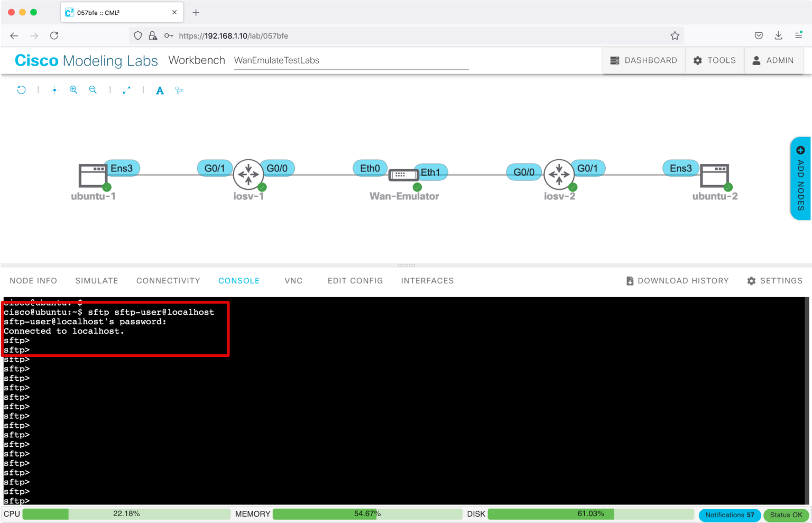Viewport: 812px width, 523px height.
Task: Click the MEMORY usage bar
Action: tap(367, 514)
